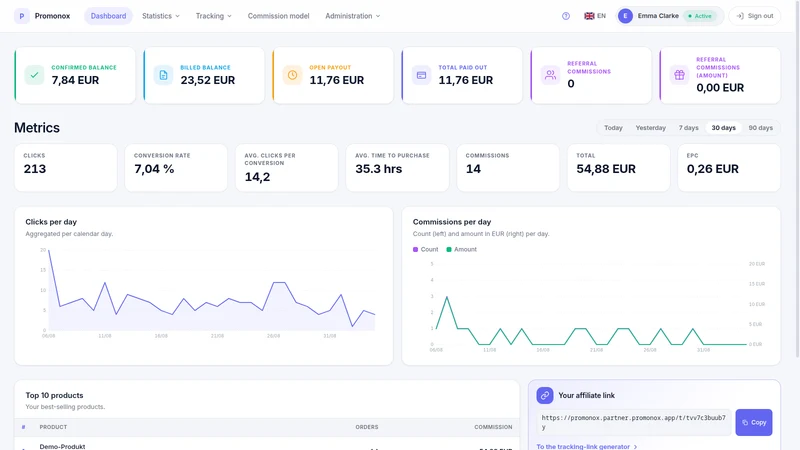Select the Today time range

pyautogui.click(x=613, y=128)
